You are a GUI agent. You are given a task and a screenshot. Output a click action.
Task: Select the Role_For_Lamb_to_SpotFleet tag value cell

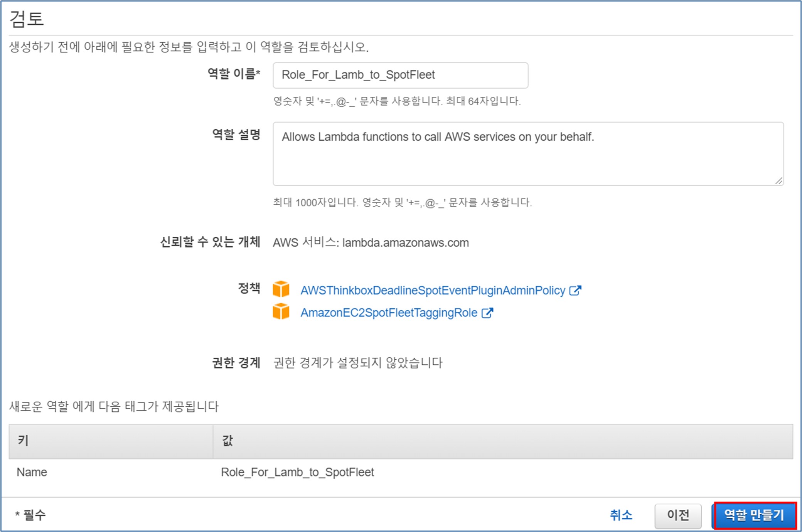point(297,472)
